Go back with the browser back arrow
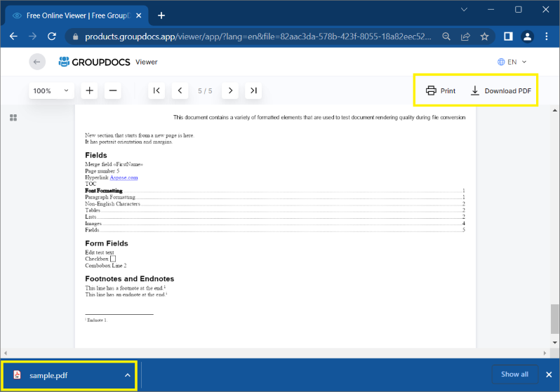 (13, 36)
